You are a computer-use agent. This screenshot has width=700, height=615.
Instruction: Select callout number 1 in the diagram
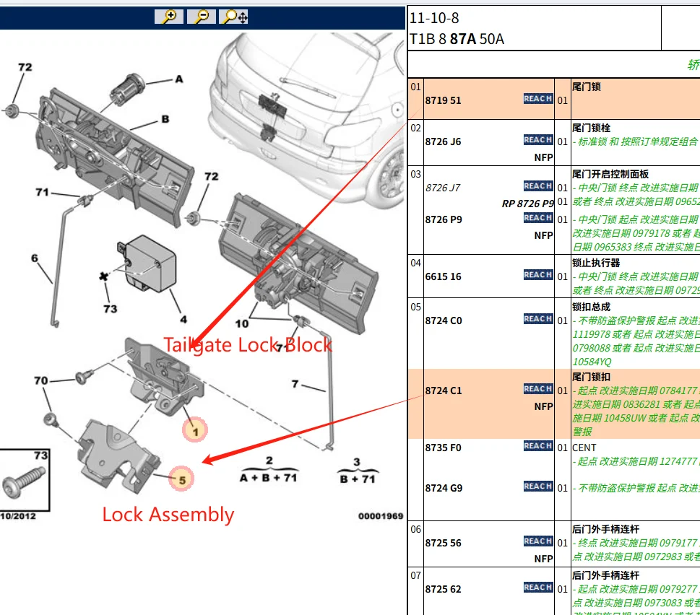(x=195, y=430)
